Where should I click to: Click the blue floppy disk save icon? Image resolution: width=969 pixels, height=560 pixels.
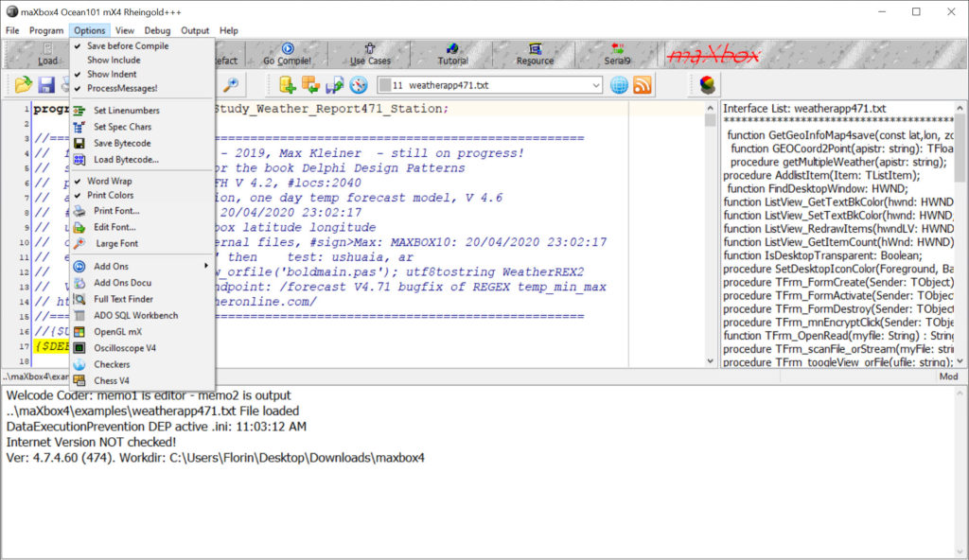click(x=46, y=85)
